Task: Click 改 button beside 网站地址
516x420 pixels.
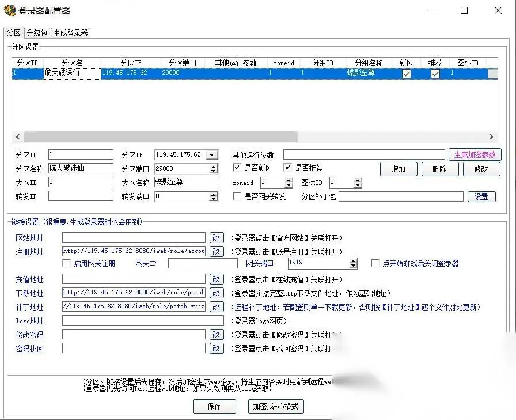Action: click(217, 237)
